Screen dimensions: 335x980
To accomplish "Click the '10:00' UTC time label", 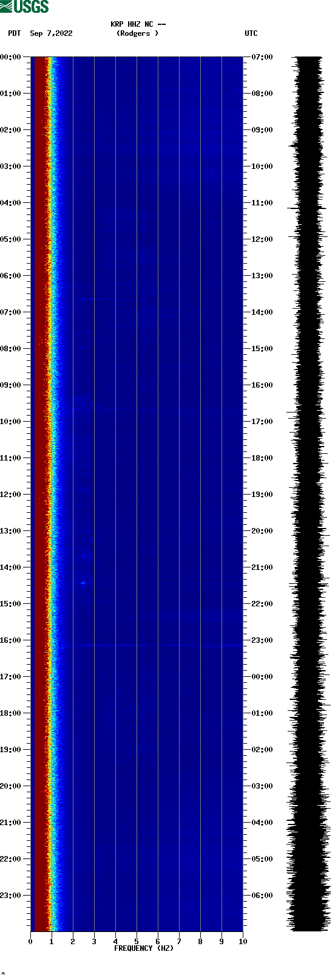I will (262, 166).
